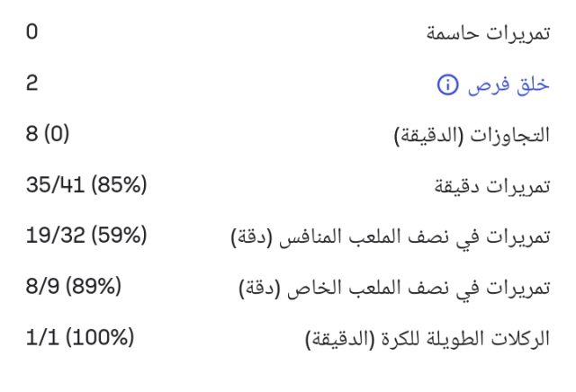This screenshot has width=576, height=392.
Task: Click the (0) successful dribbles figure
Action: click(x=56, y=135)
